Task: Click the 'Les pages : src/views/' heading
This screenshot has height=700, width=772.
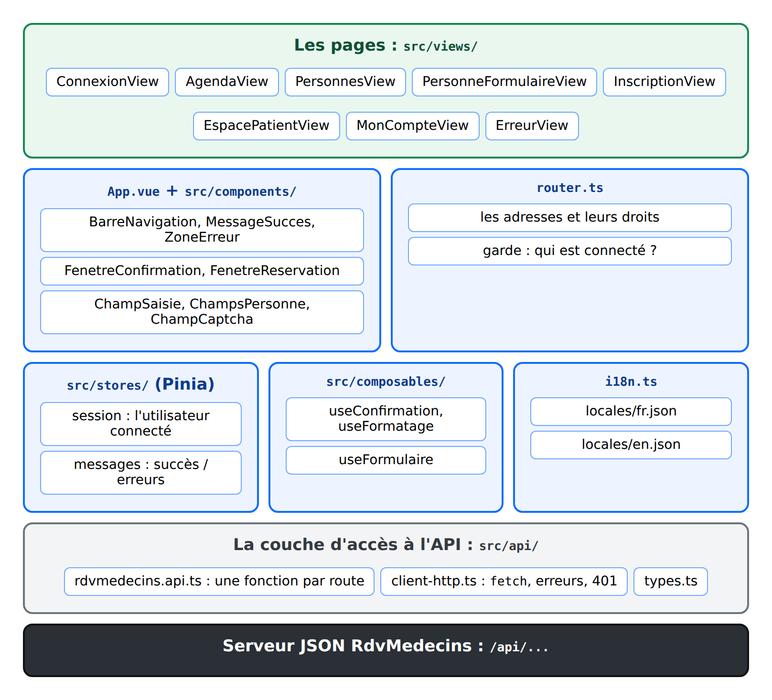Action: pyautogui.click(x=386, y=45)
